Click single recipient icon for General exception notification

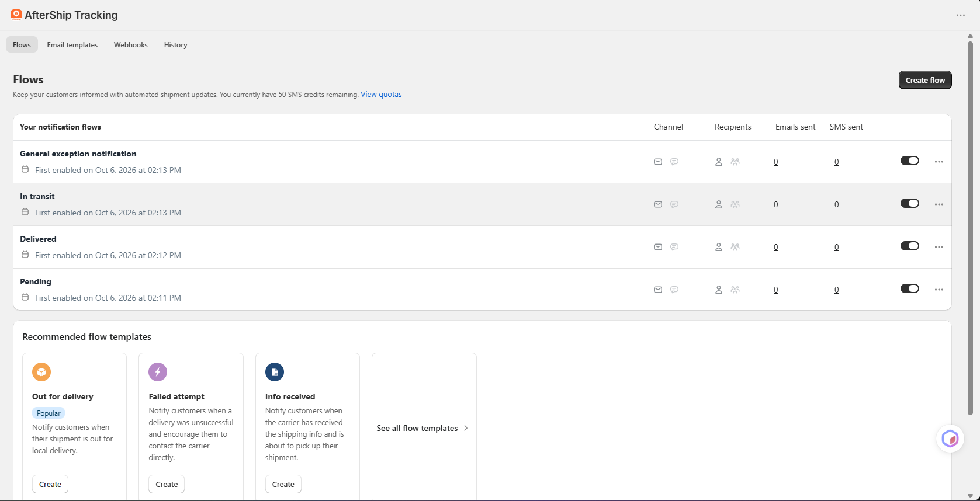(x=719, y=162)
